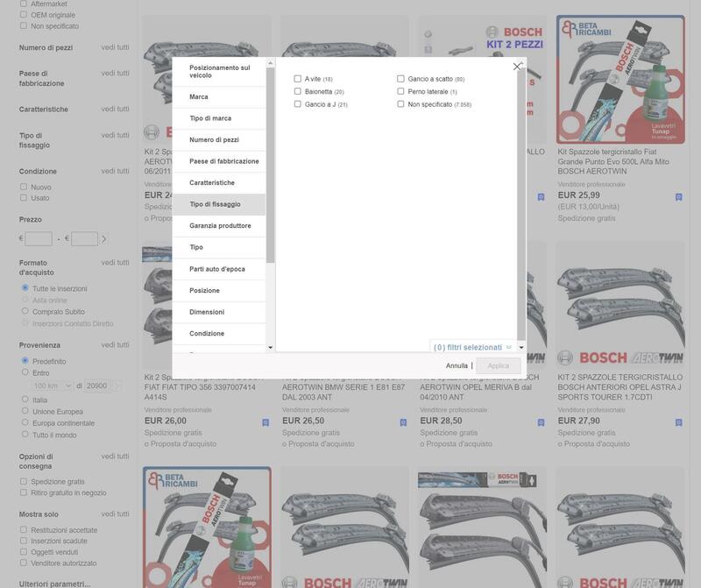701x588 pixels.
Task: Check "Nuovo" condition in the sidebar
Action: point(24,187)
